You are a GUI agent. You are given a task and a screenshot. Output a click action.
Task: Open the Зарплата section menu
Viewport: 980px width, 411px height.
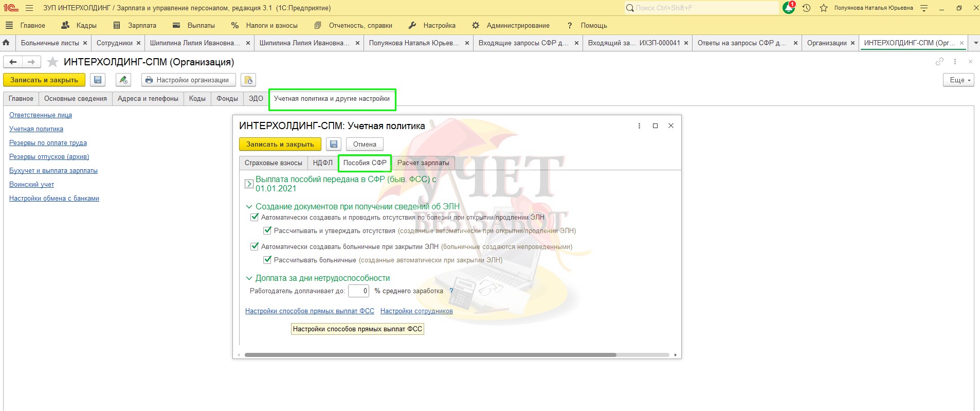coord(135,25)
